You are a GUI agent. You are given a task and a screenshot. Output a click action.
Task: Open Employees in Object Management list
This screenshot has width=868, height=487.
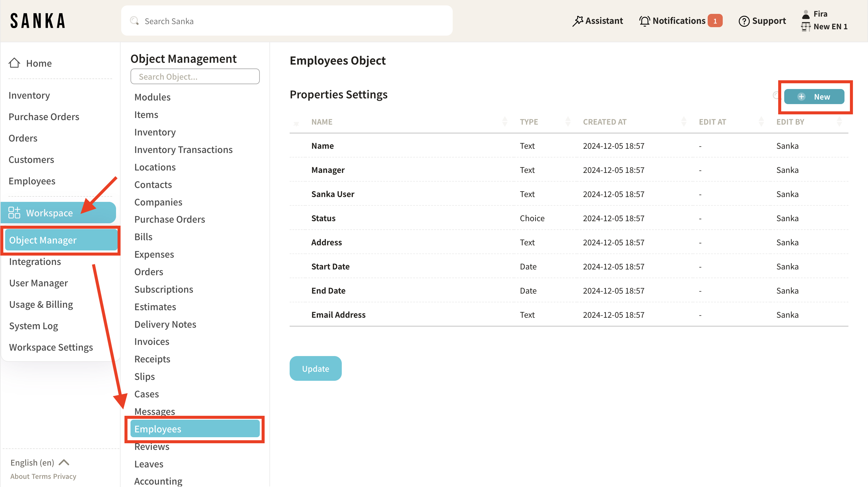coord(157,429)
